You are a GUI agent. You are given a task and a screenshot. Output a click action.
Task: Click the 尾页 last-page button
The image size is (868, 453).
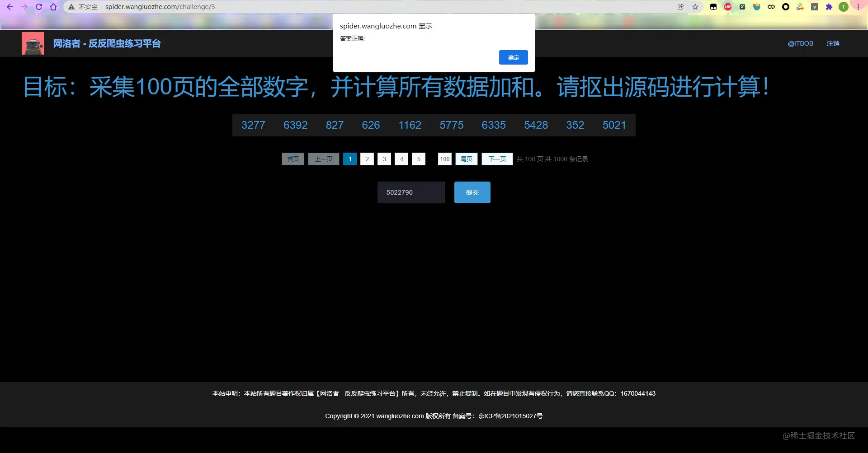coord(467,159)
